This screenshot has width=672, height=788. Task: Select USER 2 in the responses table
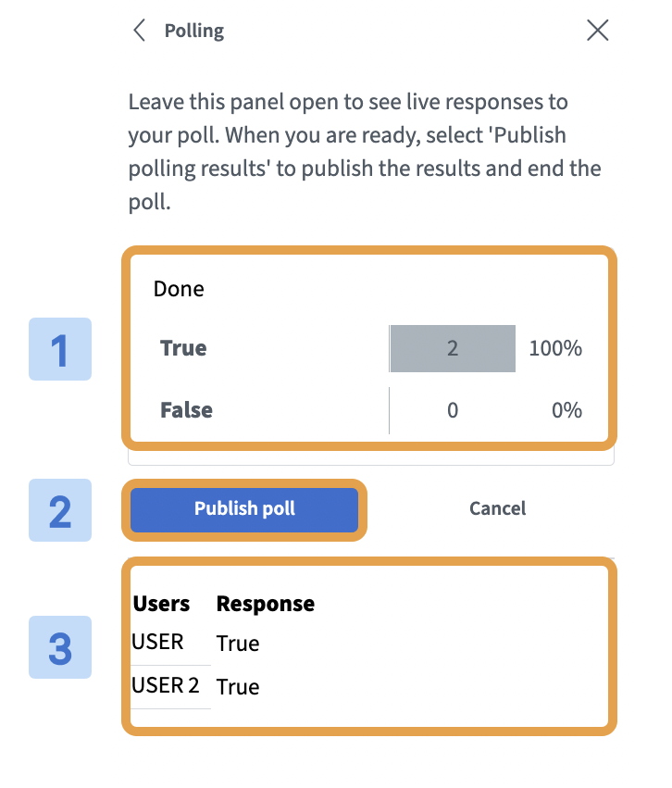pyautogui.click(x=164, y=686)
